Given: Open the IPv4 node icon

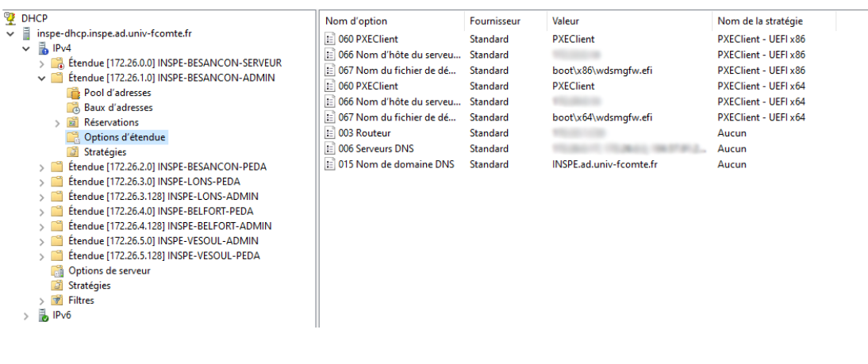Looking at the screenshot, I should pos(43,48).
